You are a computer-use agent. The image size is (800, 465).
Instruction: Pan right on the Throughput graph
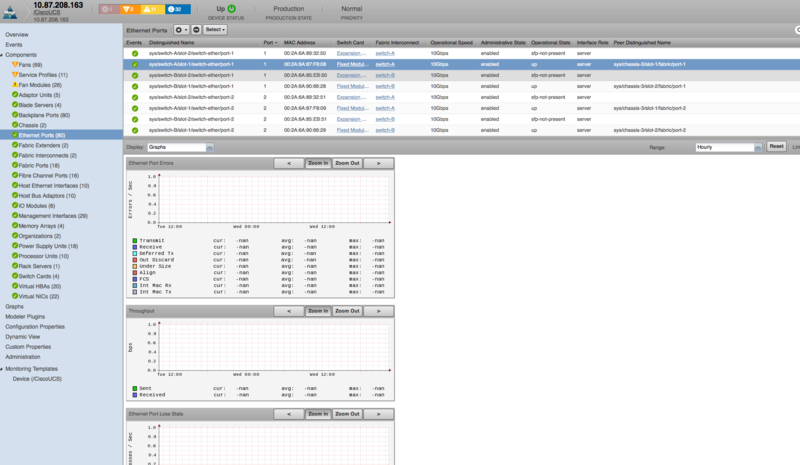coord(378,311)
